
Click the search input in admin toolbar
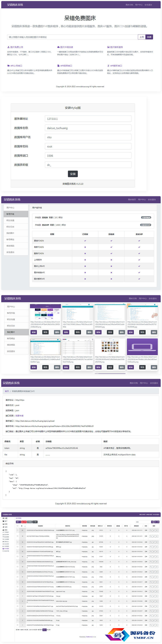point(143,522)
